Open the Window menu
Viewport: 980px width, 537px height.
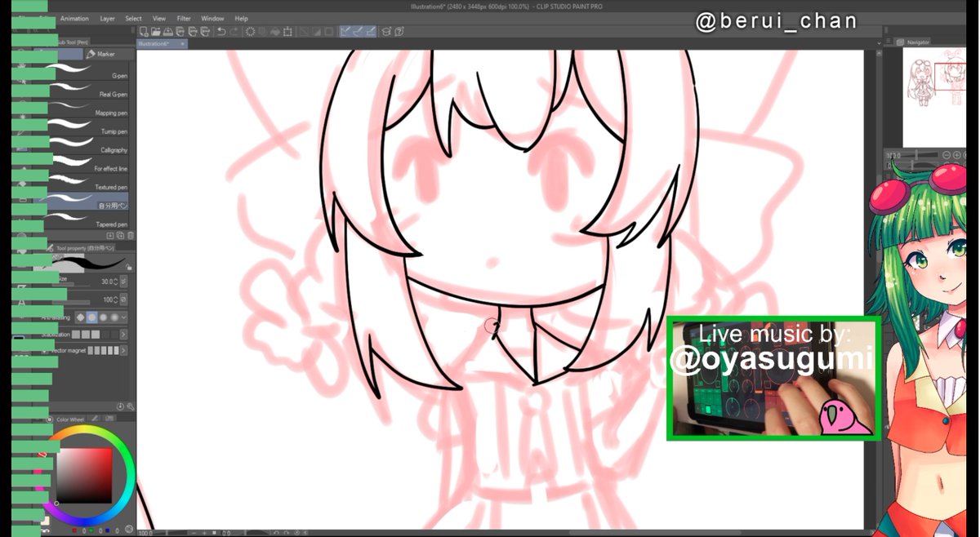212,18
